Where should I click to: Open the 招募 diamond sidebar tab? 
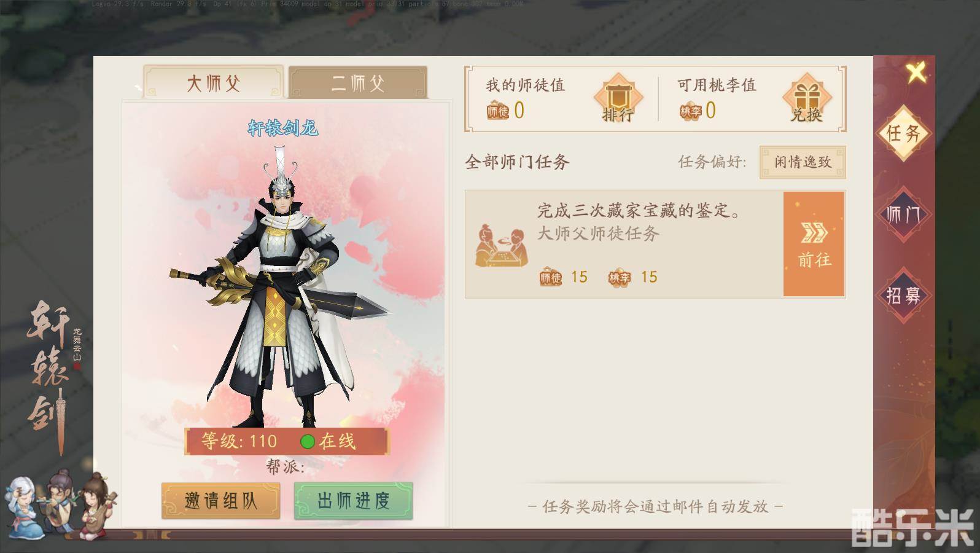(x=903, y=296)
